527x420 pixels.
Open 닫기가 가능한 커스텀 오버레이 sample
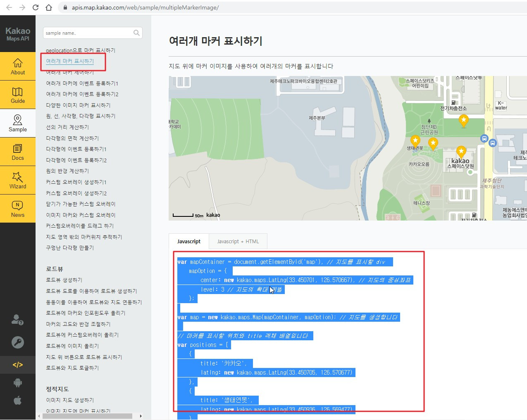pyautogui.click(x=81, y=204)
